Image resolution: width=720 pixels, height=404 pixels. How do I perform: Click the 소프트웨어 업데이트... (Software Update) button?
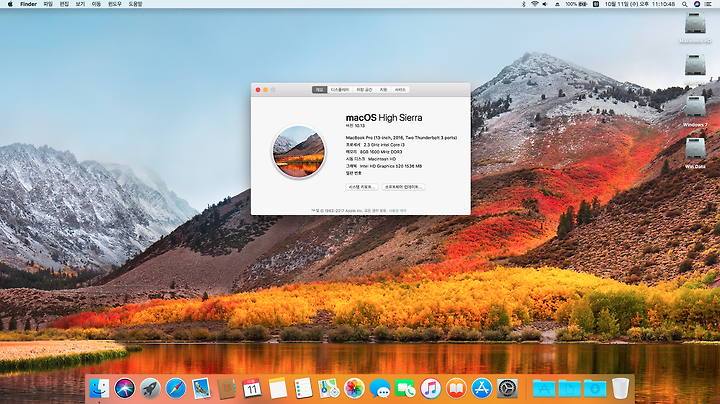pos(404,187)
